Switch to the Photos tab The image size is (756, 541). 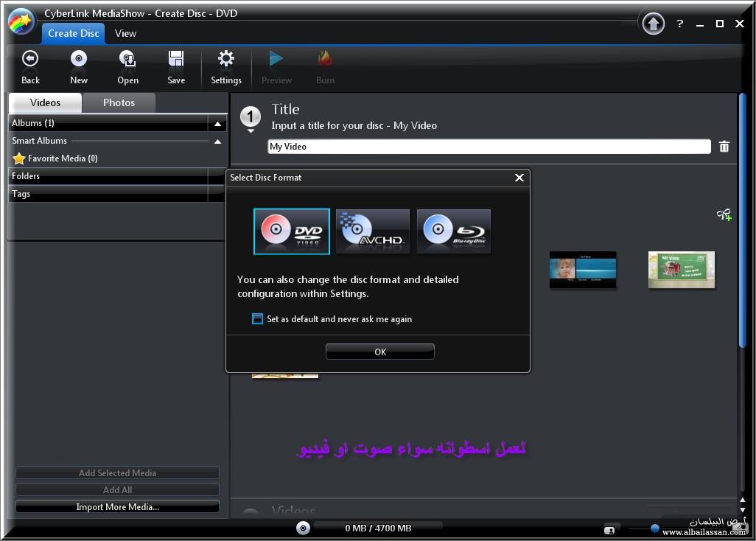pyautogui.click(x=119, y=102)
